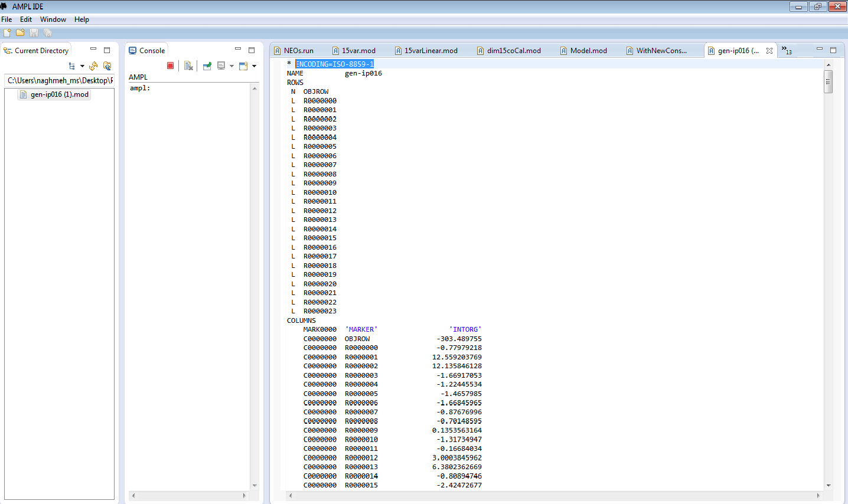The width and height of the screenshot is (848, 504).
Task: Clear the console with the Clear Console icon
Action: click(188, 66)
